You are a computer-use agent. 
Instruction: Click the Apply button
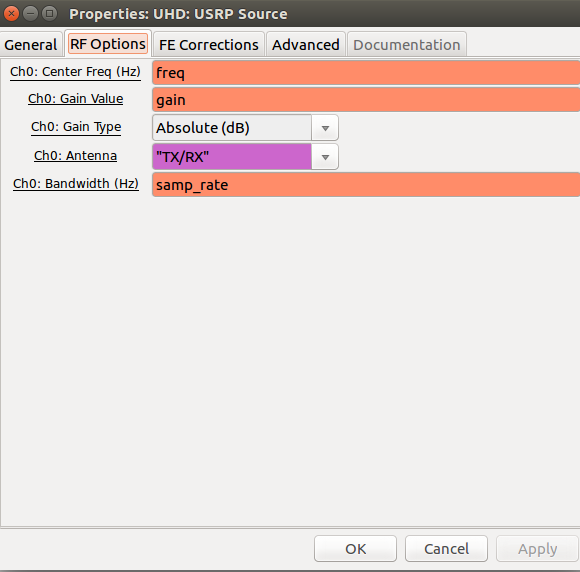click(537, 549)
